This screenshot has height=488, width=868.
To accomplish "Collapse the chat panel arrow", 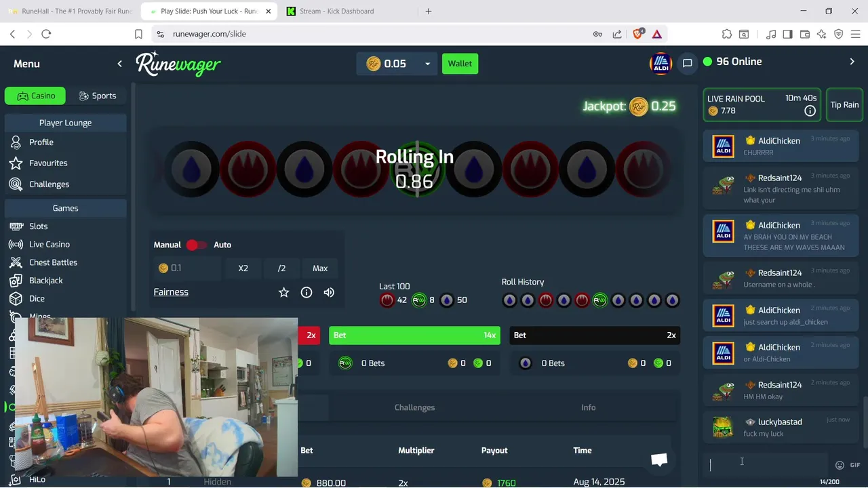I will click(x=852, y=62).
